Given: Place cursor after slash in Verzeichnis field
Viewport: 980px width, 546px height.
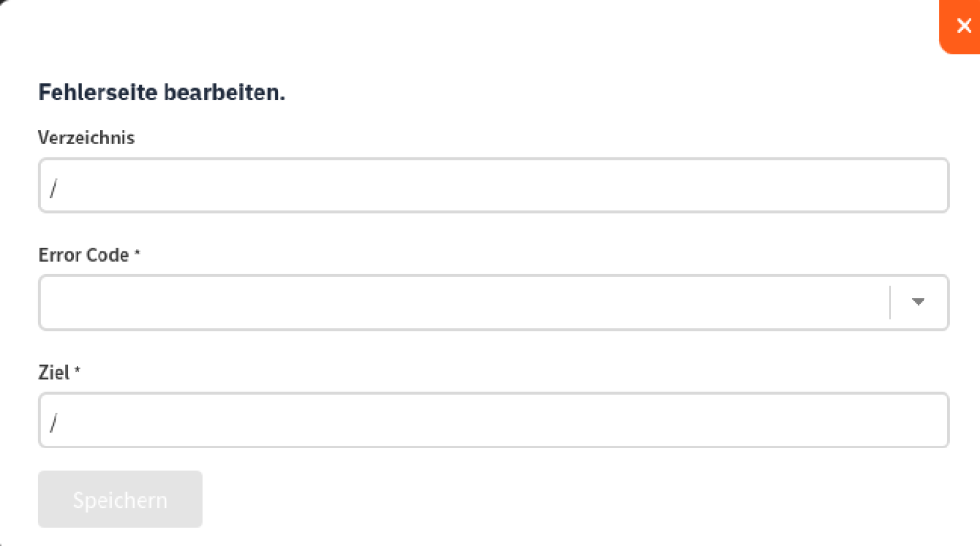Looking at the screenshot, I should click(x=58, y=186).
